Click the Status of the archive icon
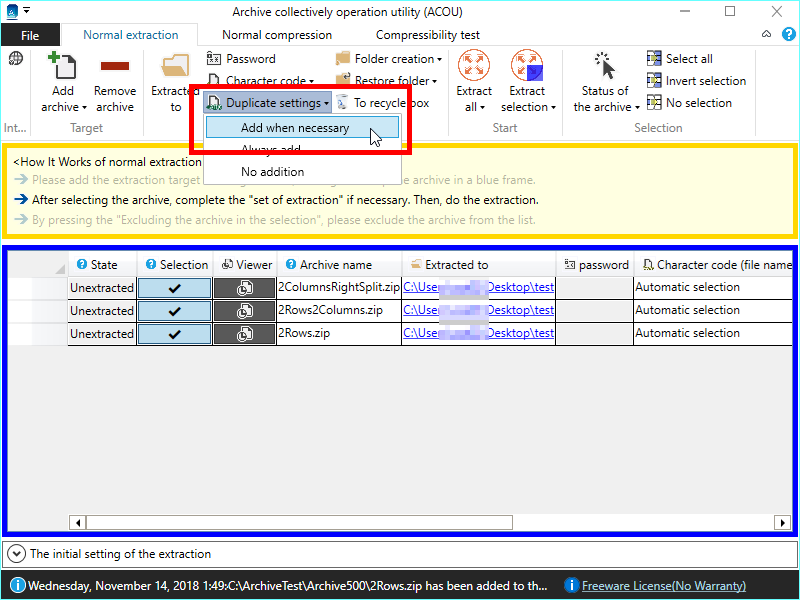The image size is (800, 600). coord(605,67)
